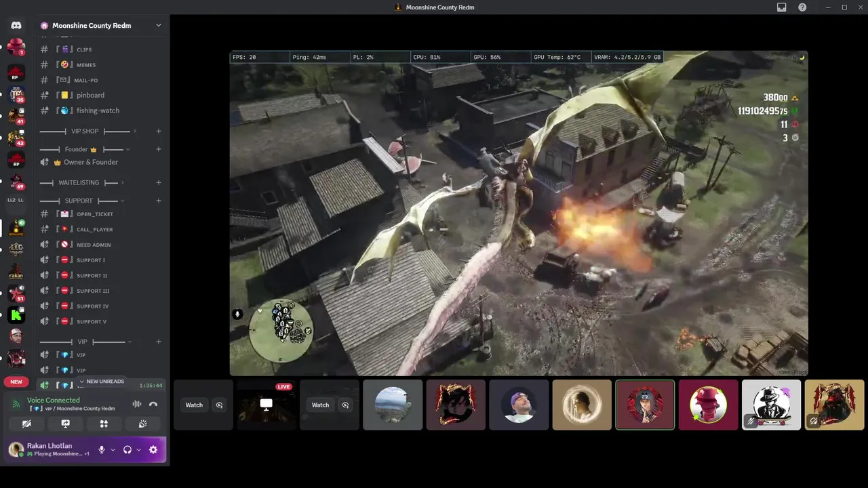This screenshot has width=868, height=488.
Task: Add channel to Founder category
Action: [x=158, y=149]
